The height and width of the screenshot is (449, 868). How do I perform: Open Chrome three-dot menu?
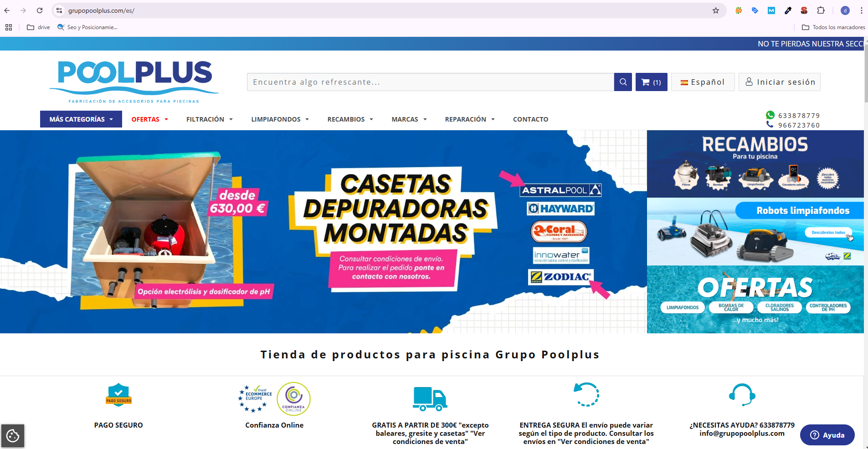click(861, 10)
